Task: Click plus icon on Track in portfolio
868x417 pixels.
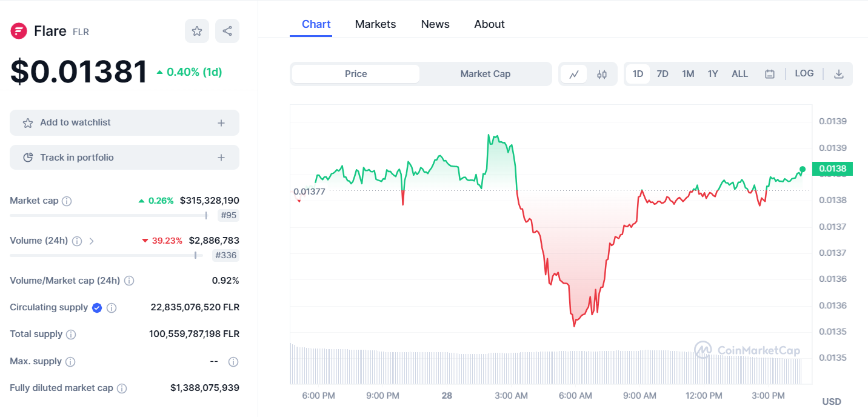Action: click(x=221, y=158)
